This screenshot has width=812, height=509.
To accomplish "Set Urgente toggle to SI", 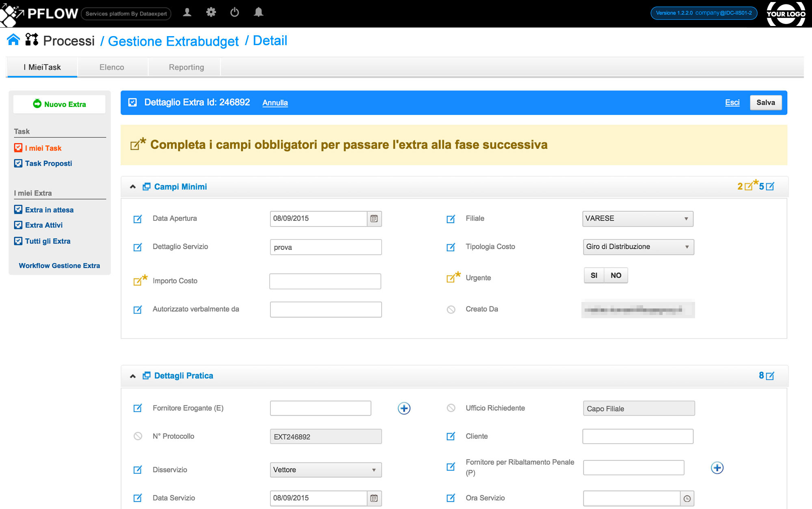I will click(594, 276).
